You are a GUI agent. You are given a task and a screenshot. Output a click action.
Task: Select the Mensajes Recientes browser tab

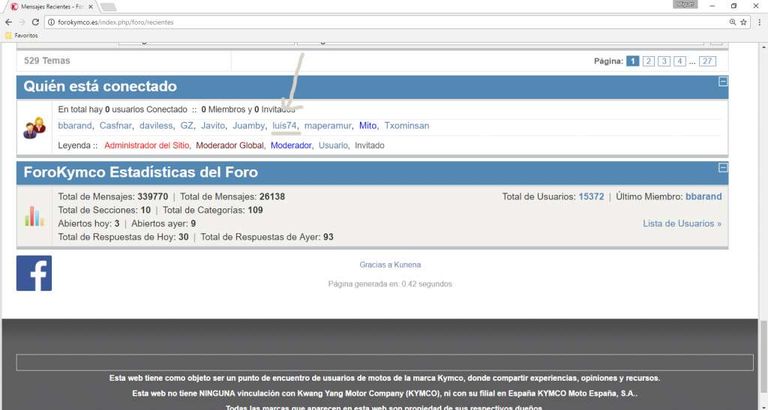(x=50, y=6)
